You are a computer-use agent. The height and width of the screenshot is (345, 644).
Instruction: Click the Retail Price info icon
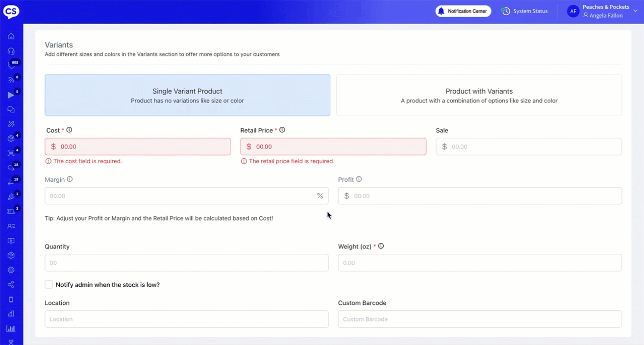pos(282,130)
